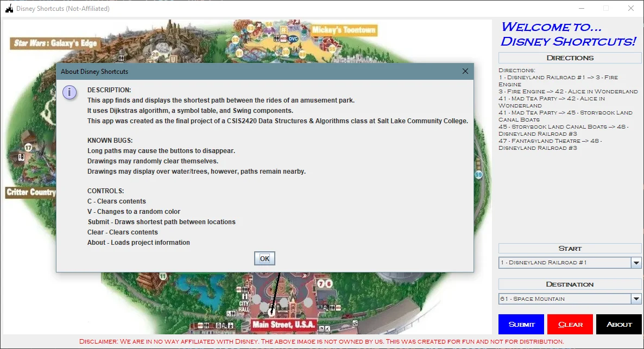This screenshot has width=644, height=349.
Task: Click map marker number 20
Action: [155, 54]
